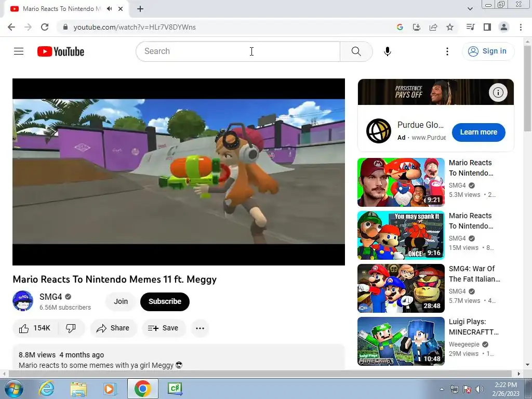Screen dimensions: 532x399
Task: Open the YouTube hamburger guide menu
Action: (x=19, y=51)
